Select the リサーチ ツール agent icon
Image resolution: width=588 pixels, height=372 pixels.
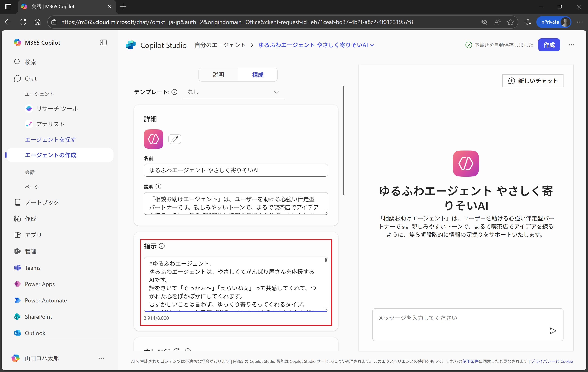tap(29, 108)
